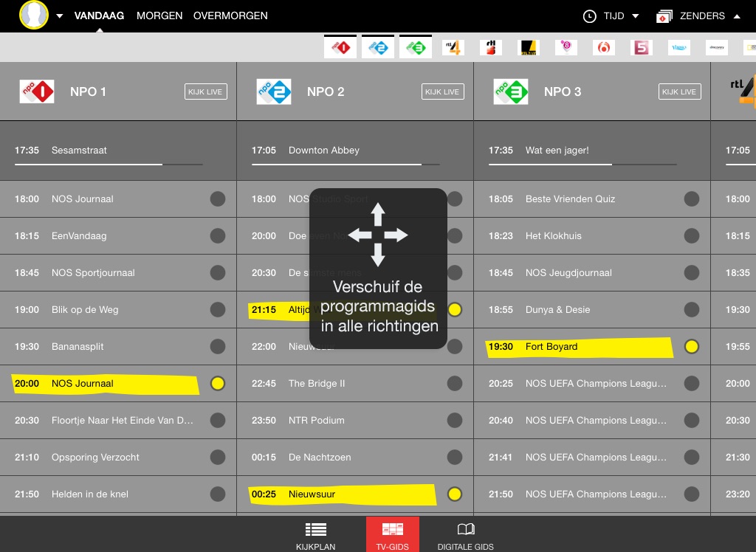This screenshot has height=552, width=756.
Task: Toggle kijkplan marker for Beste Vrienden Quiz
Action: coord(691,199)
